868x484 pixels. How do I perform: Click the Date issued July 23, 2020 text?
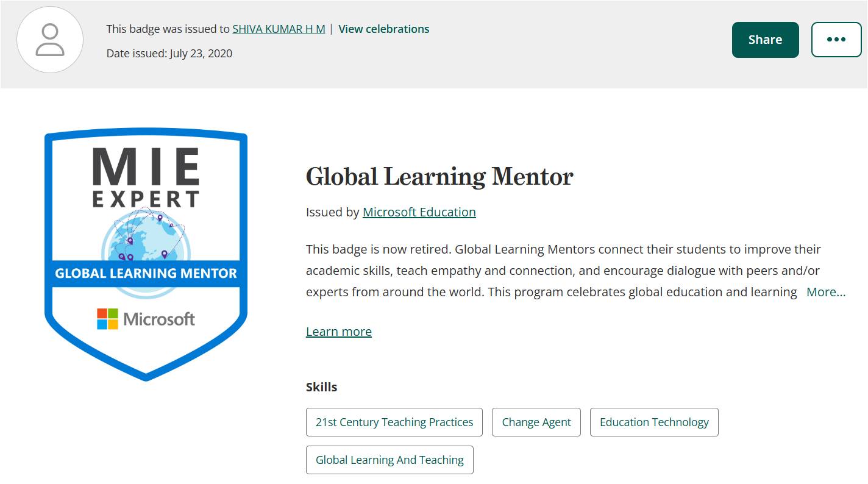coord(169,53)
